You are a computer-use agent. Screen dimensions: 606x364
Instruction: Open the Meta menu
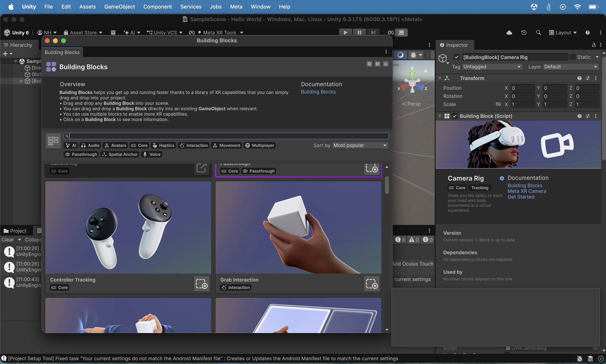coord(236,7)
